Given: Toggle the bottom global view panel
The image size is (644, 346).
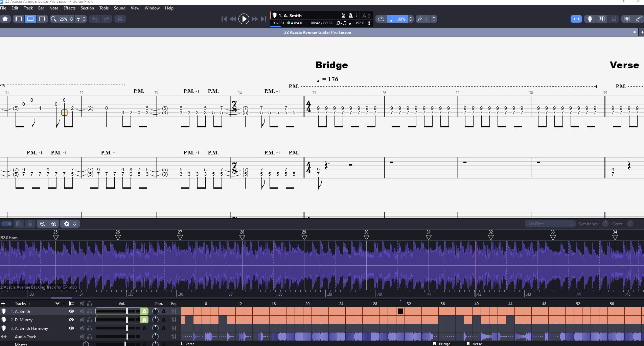Looking at the screenshot, I should [30, 19].
